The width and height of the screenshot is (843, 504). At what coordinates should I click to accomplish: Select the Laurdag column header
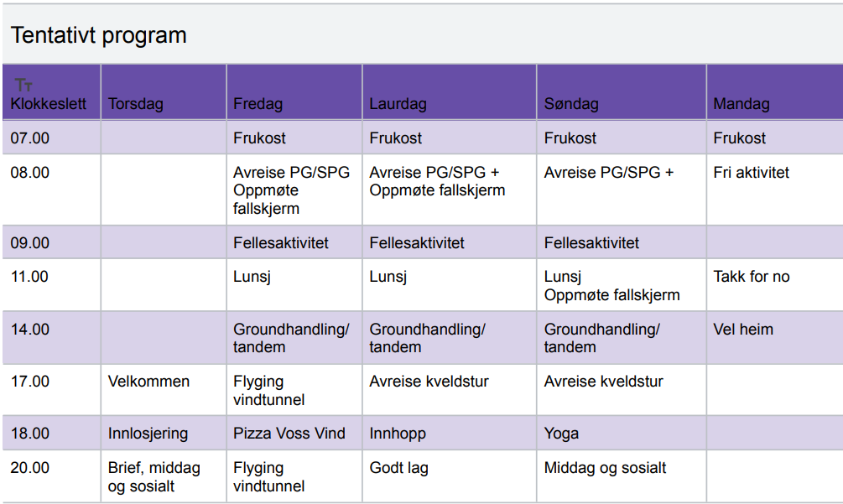398,104
